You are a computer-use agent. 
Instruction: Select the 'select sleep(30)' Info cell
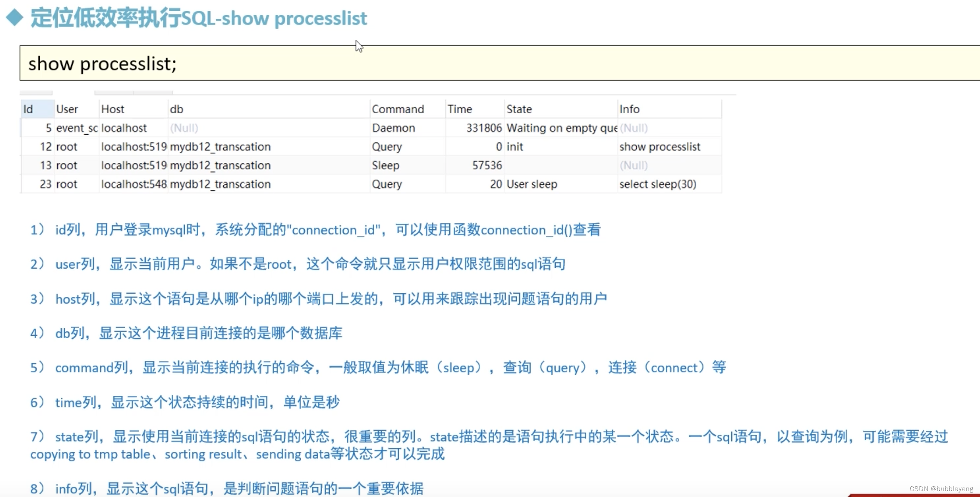point(658,184)
